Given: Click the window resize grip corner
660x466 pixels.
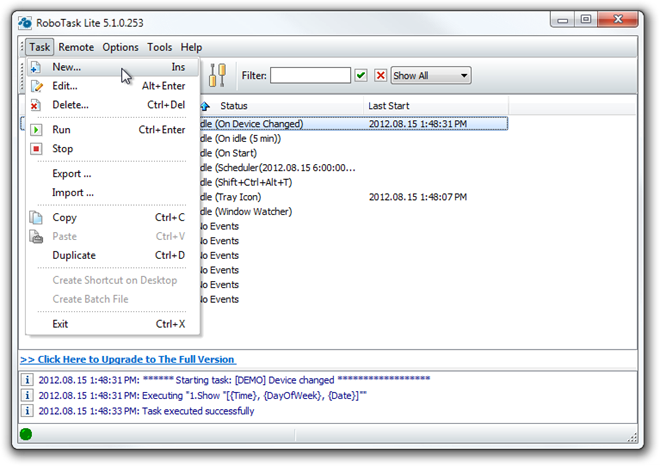Looking at the screenshot, I should [632, 437].
